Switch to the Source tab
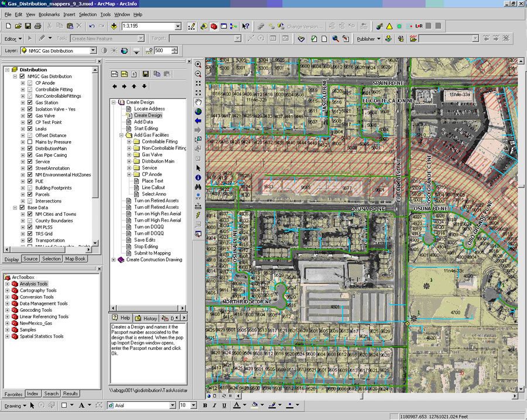The width and height of the screenshot is (527, 420). point(30,259)
